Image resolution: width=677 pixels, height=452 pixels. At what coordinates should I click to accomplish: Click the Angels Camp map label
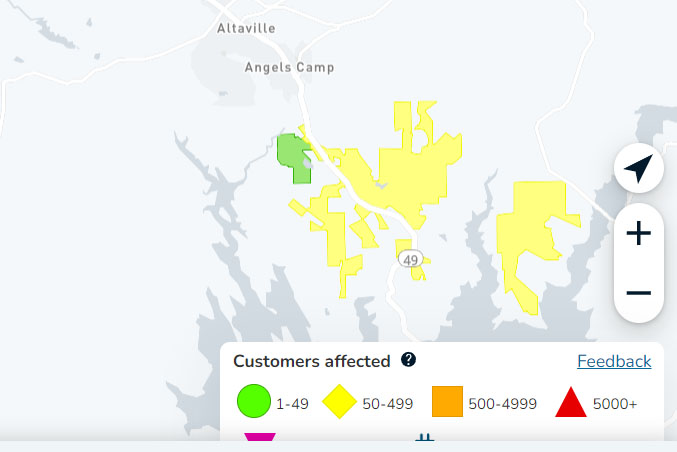(x=290, y=68)
